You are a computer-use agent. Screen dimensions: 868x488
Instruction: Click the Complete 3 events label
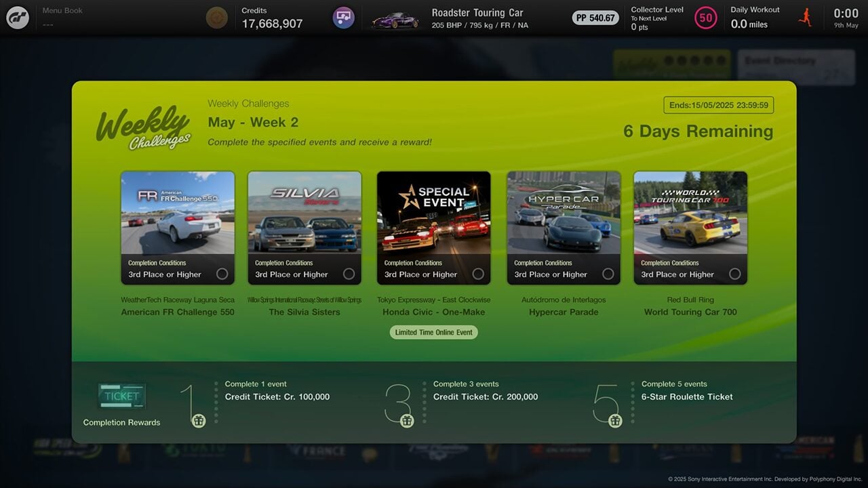(x=466, y=384)
